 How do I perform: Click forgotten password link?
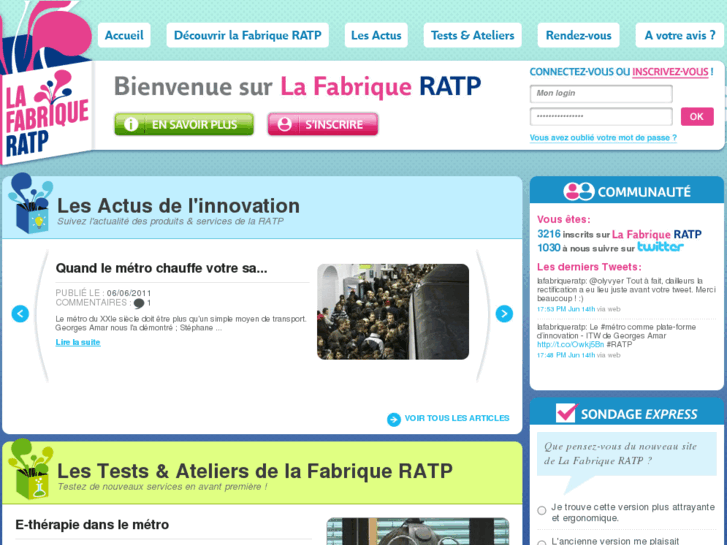point(603,138)
